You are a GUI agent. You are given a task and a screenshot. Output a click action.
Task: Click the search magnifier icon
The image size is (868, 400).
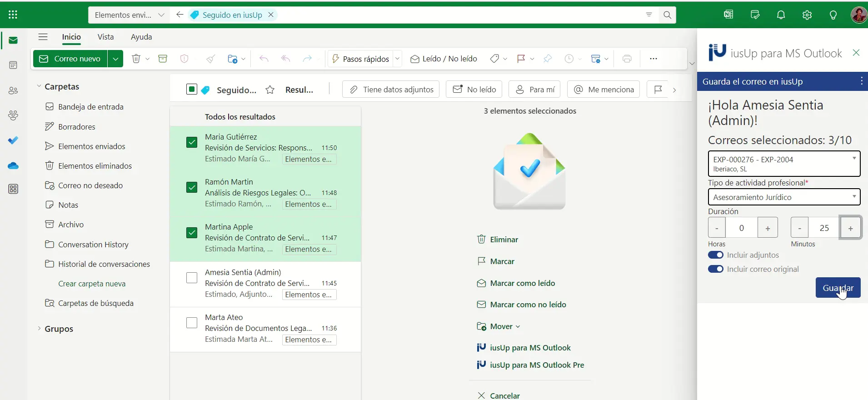667,15
